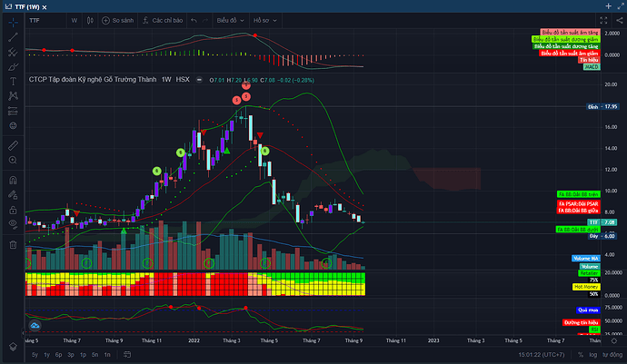Open chart settings gear icon
Image resolution: width=627 pixels, height=364 pixels.
[613, 340]
